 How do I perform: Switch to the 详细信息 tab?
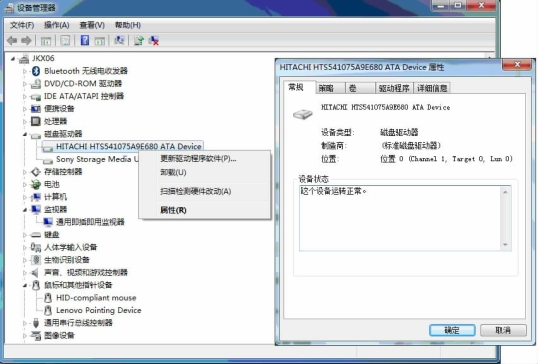point(432,88)
